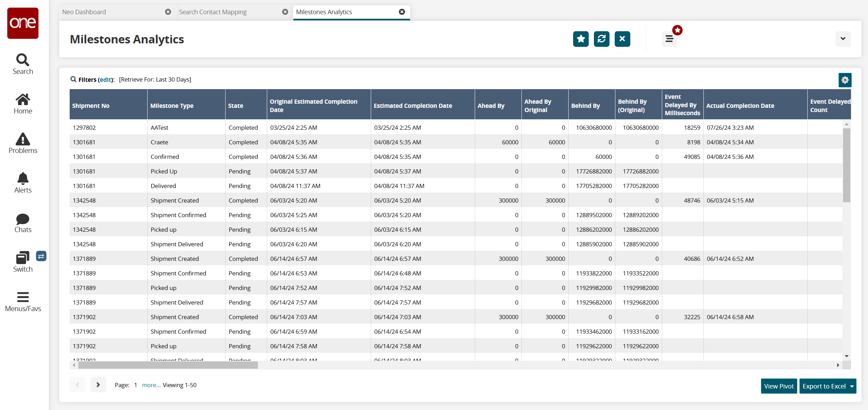Sort by Original Estimated Completion Date header
The height and width of the screenshot is (410, 868).
[319, 105]
